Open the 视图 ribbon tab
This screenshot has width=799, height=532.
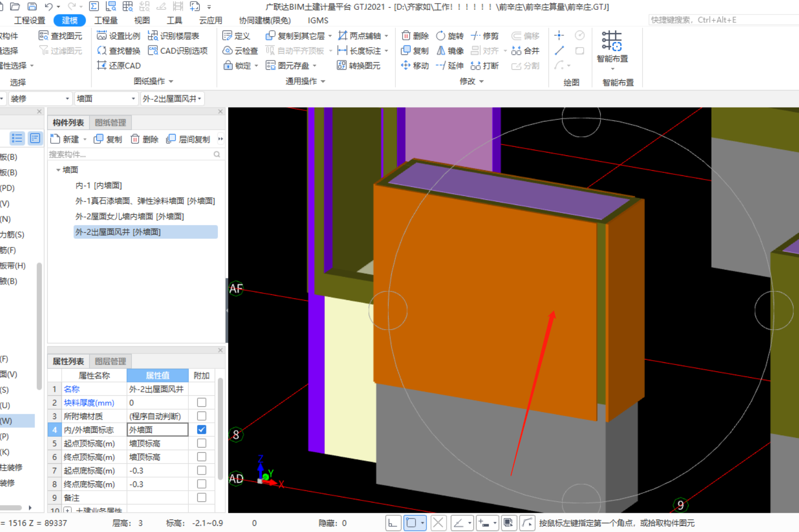click(142, 20)
